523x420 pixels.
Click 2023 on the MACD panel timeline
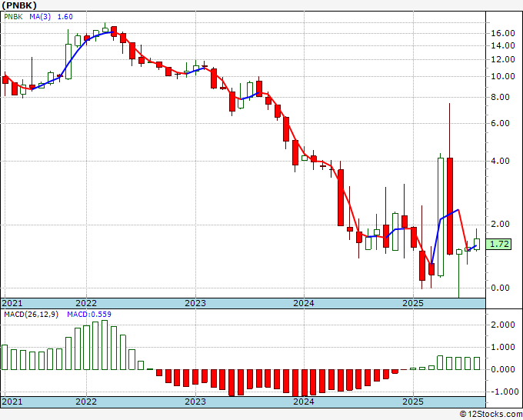click(x=195, y=402)
